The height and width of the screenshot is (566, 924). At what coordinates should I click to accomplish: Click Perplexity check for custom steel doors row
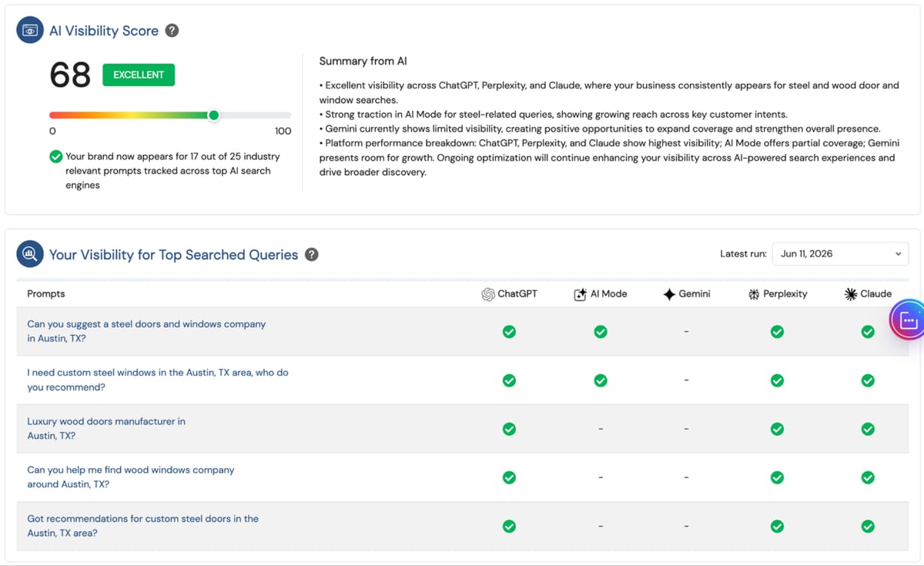pos(777,527)
